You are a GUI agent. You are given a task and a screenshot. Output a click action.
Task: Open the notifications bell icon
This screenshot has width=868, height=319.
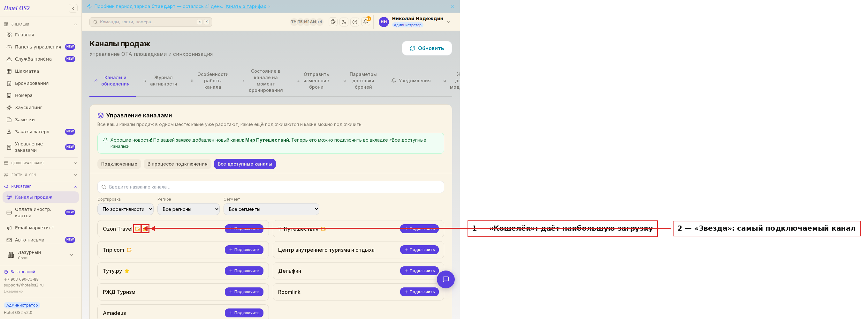pos(366,22)
